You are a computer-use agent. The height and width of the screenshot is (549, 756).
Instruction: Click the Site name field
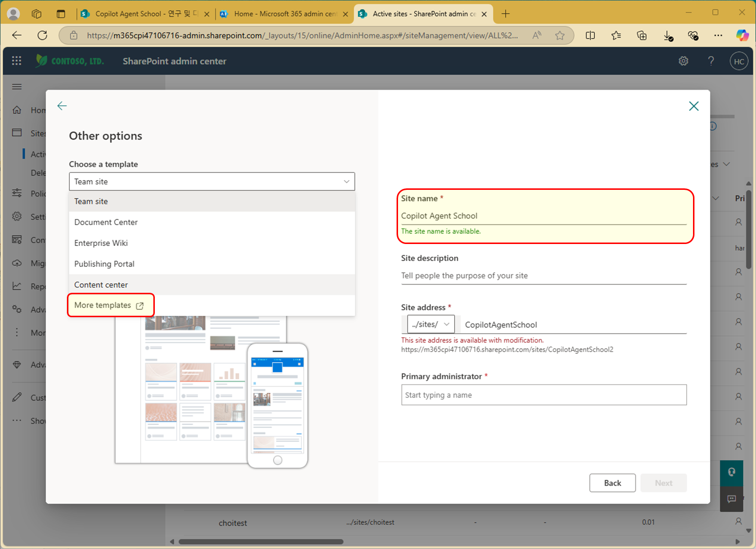tap(544, 216)
